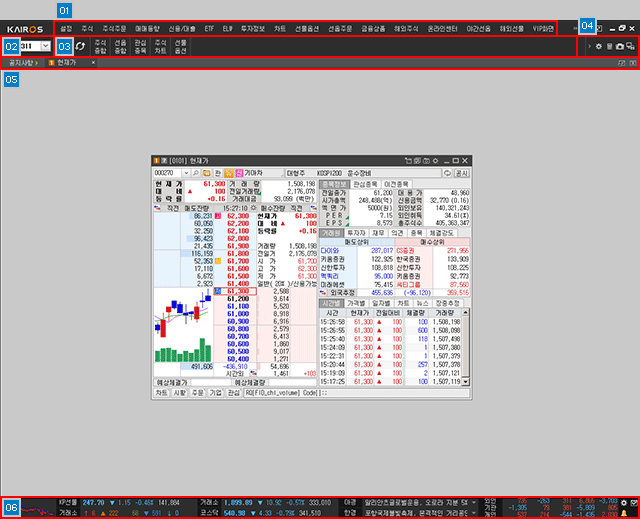Switch to the 공지사항 tab

[23, 63]
